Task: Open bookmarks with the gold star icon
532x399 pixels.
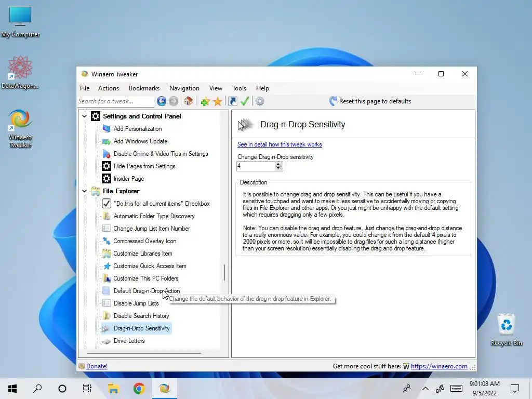Action: coord(218,101)
